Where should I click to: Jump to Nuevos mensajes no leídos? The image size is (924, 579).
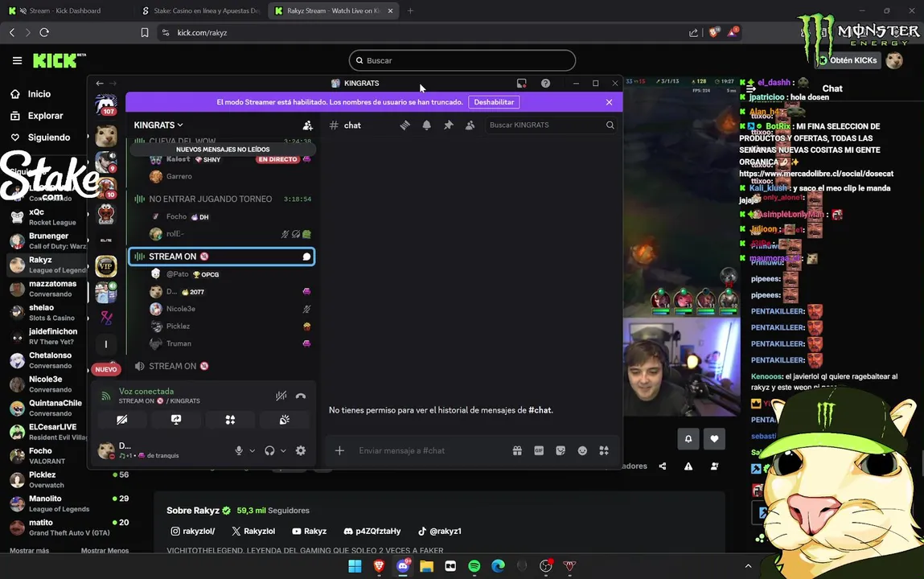point(223,149)
